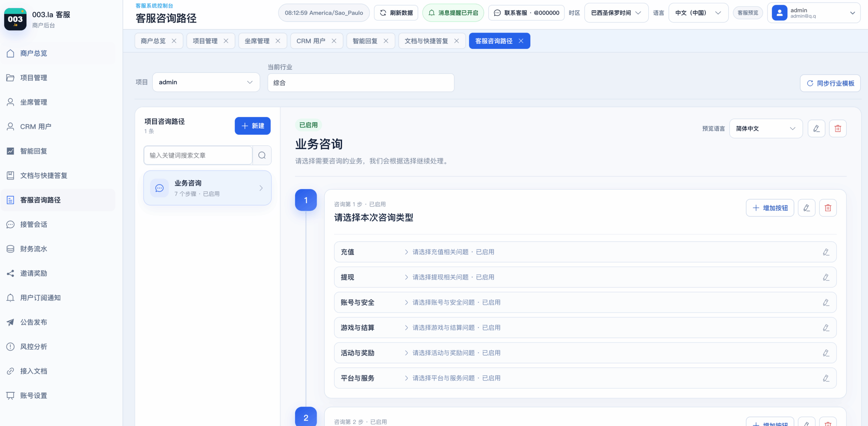Switch to the CRM 用户 tab
Viewport: 868px width, 426px height.
point(311,41)
